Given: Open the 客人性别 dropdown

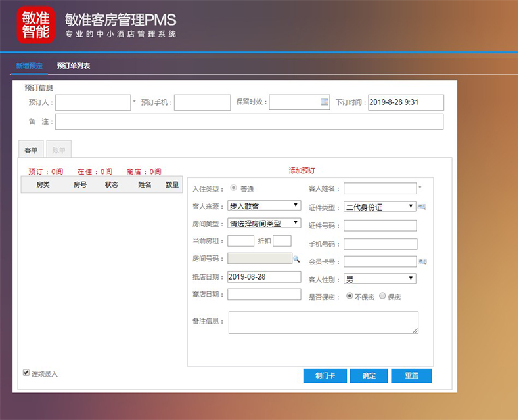Looking at the screenshot, I should tap(380, 278).
